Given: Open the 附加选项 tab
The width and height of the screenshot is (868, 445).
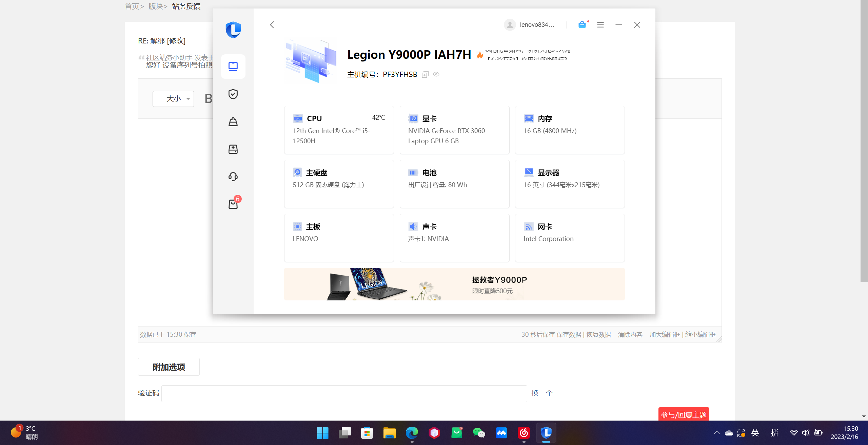Looking at the screenshot, I should [x=169, y=367].
